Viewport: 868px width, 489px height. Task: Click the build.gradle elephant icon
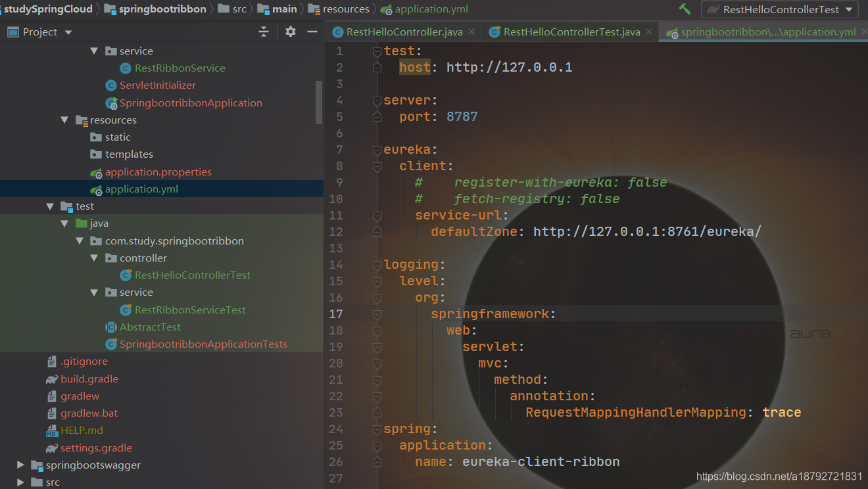(x=52, y=379)
